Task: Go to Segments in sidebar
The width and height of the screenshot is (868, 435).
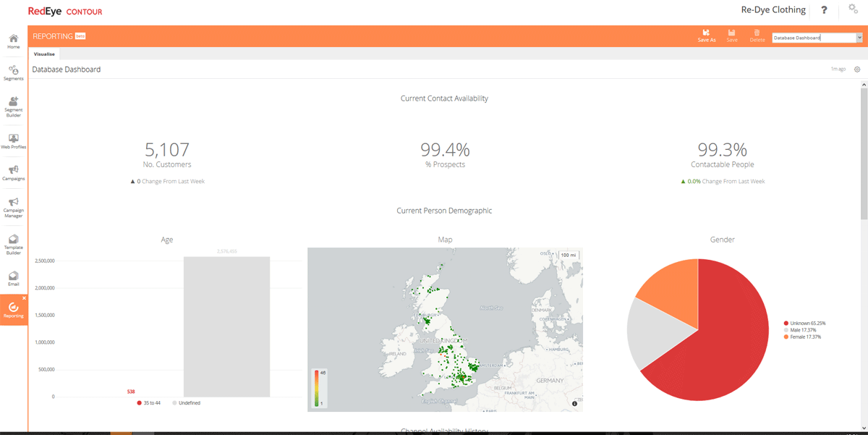Action: [13, 72]
